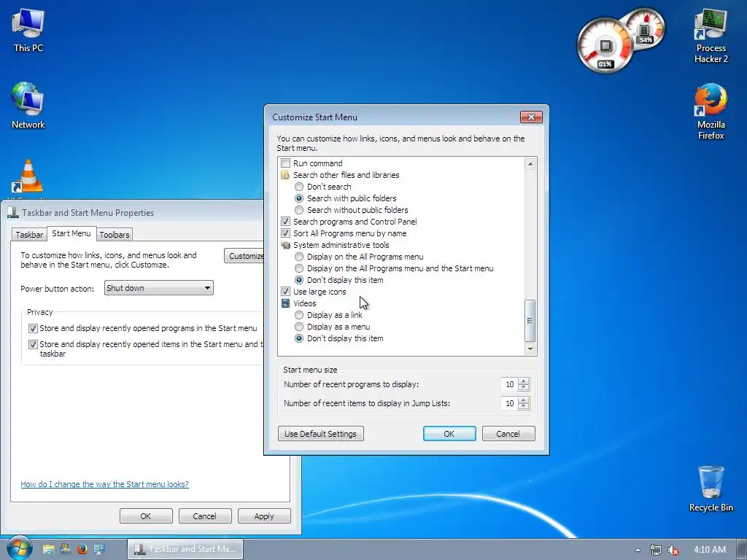This screenshot has width=747, height=560.
Task: Launch the VLC media player shortcut
Action: tap(28, 177)
